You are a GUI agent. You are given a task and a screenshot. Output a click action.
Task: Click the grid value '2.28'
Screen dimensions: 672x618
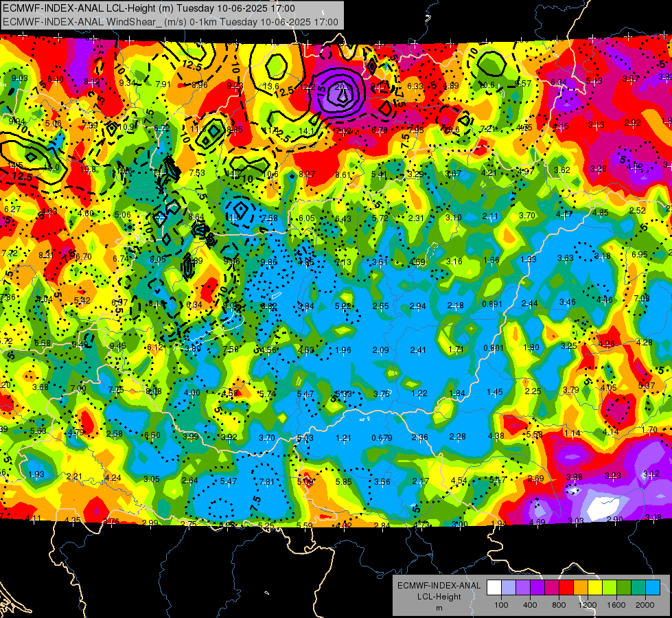(x=457, y=437)
